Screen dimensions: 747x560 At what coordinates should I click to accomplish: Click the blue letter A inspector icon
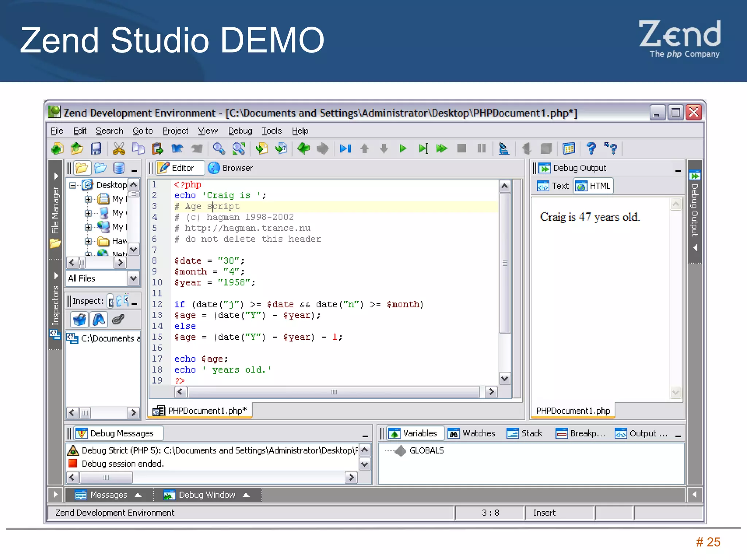click(99, 320)
